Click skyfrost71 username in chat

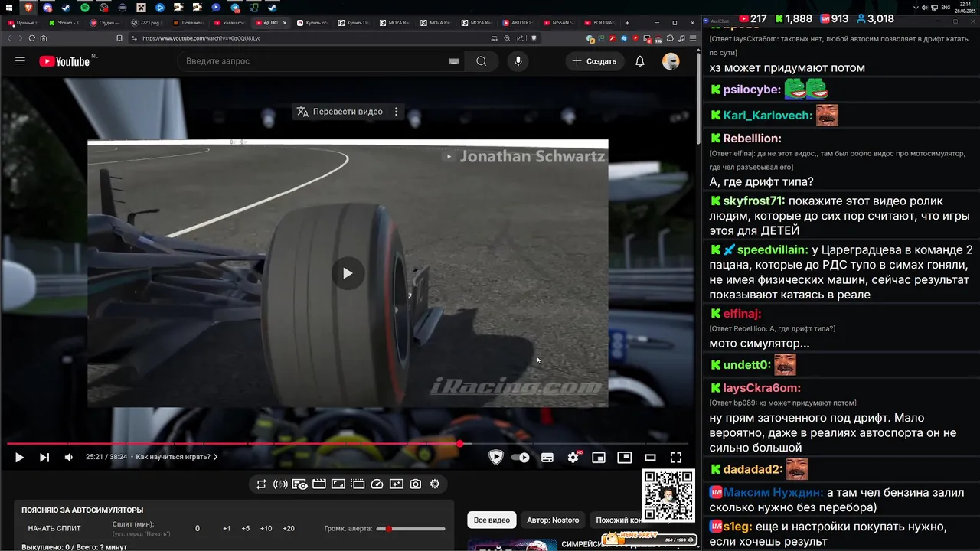click(753, 201)
